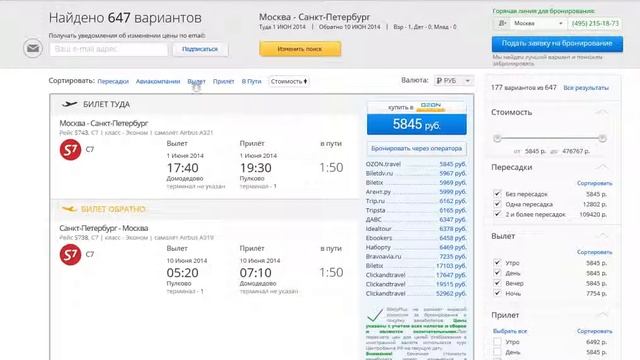Select the Наборту 6469 руб. offer
The height and width of the screenshot is (360, 640).
coord(416,247)
